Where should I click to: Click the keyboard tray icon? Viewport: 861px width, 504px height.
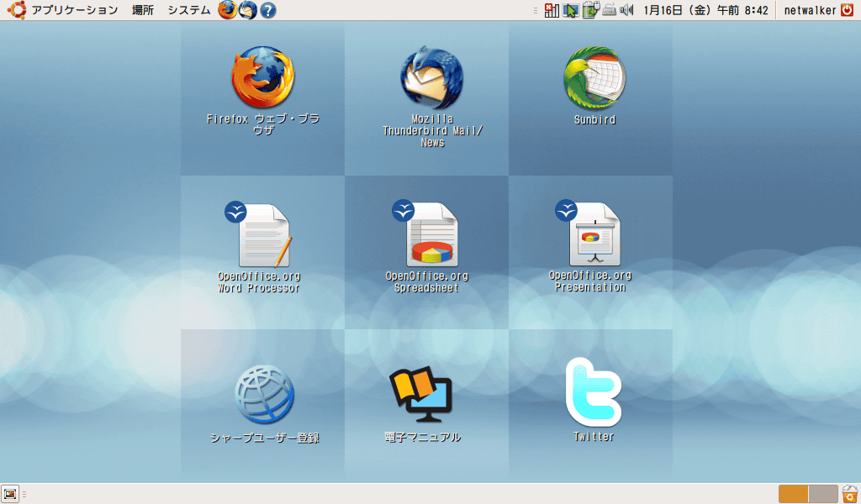pos(609,10)
